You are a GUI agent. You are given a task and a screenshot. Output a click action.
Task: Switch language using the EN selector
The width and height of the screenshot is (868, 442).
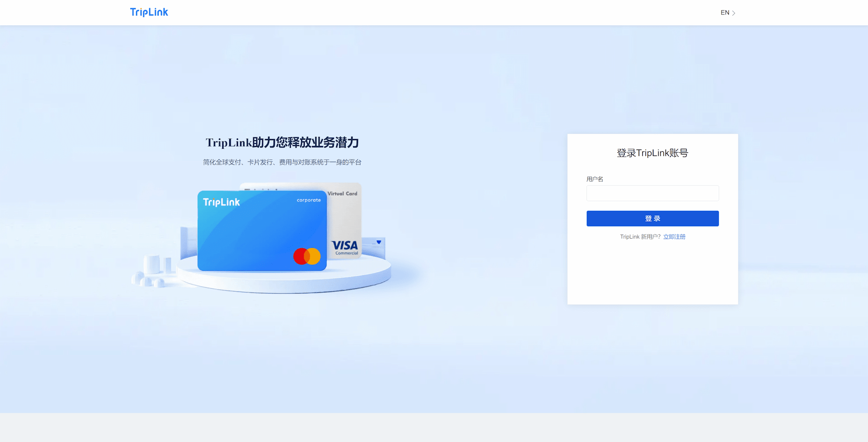point(727,13)
